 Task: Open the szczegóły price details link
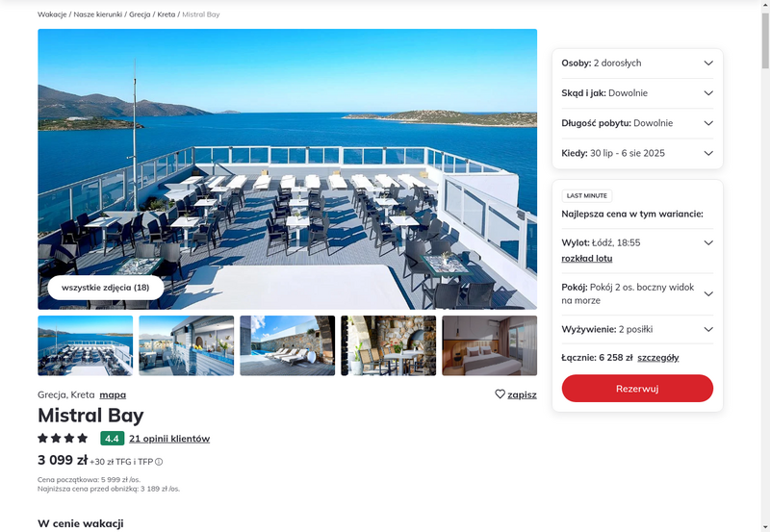coord(658,358)
